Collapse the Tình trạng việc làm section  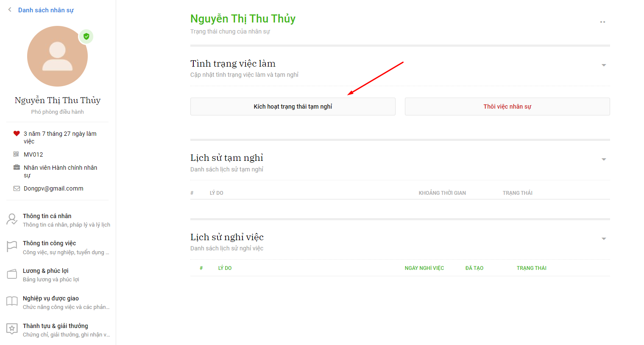tap(604, 65)
